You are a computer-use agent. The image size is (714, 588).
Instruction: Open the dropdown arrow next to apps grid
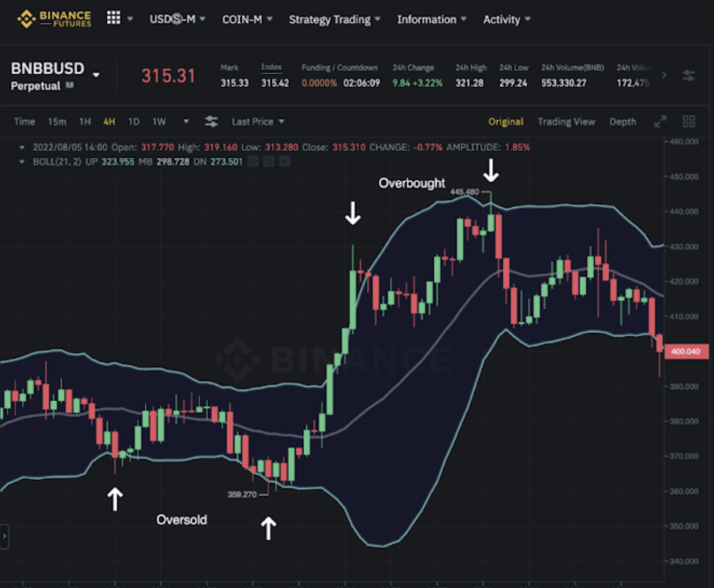click(x=130, y=19)
